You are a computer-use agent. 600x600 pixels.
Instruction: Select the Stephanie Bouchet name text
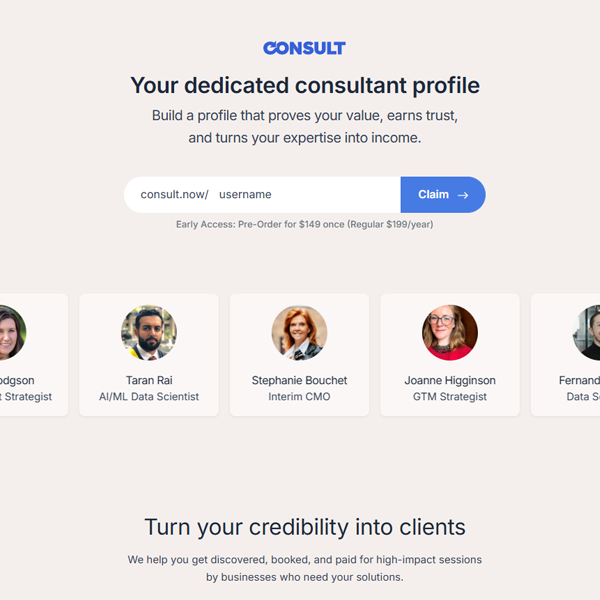(299, 380)
